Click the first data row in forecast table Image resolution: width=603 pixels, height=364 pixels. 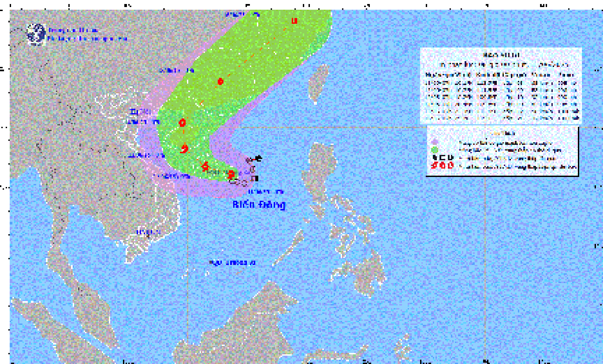[x=501, y=83]
